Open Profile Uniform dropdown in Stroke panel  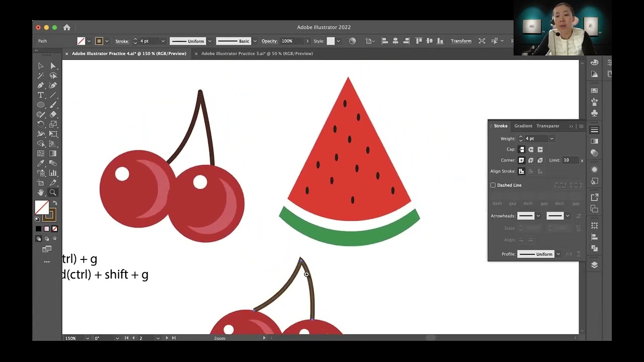click(x=558, y=254)
